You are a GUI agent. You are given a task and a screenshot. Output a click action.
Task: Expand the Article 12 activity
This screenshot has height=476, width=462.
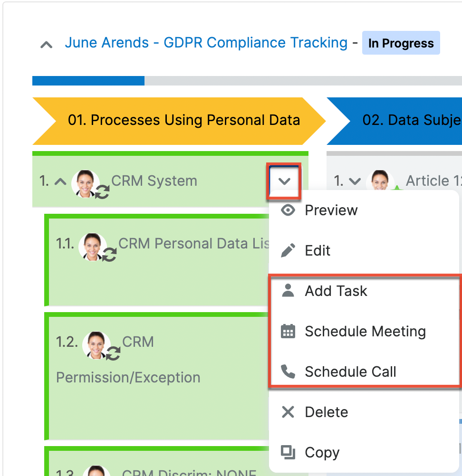click(355, 181)
